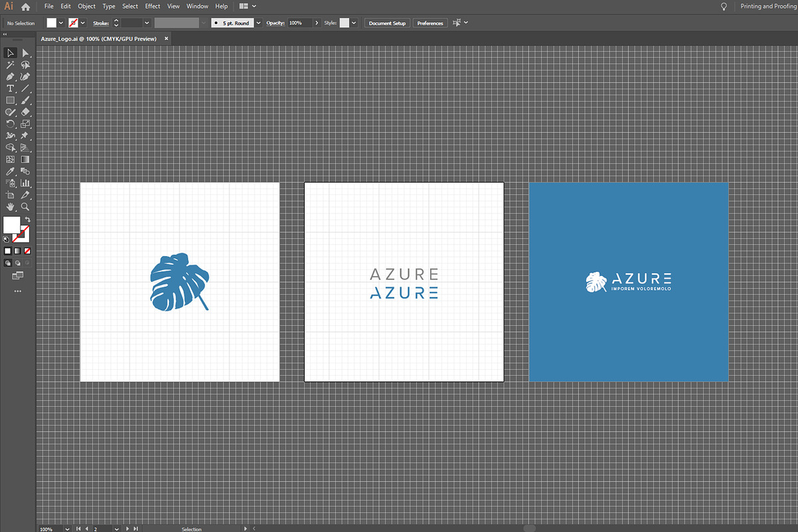Select the Scale tool

[x=25, y=124]
